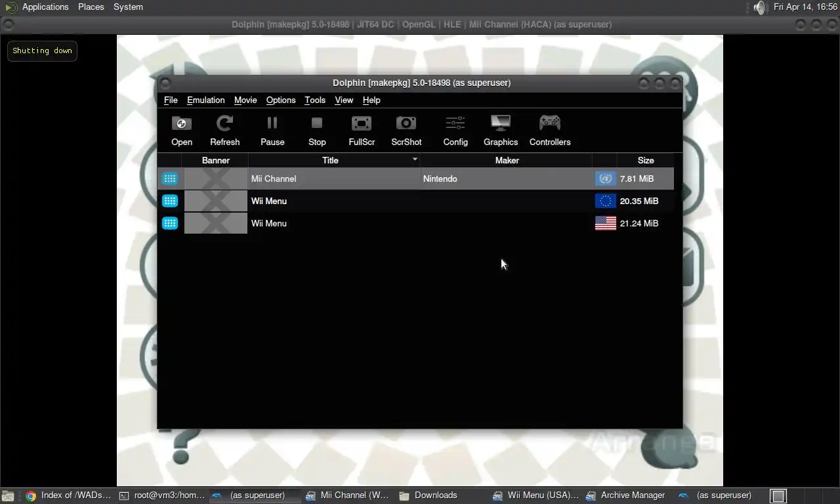Image resolution: width=840 pixels, height=504 pixels.
Task: Open the Help menu
Action: [x=371, y=100]
